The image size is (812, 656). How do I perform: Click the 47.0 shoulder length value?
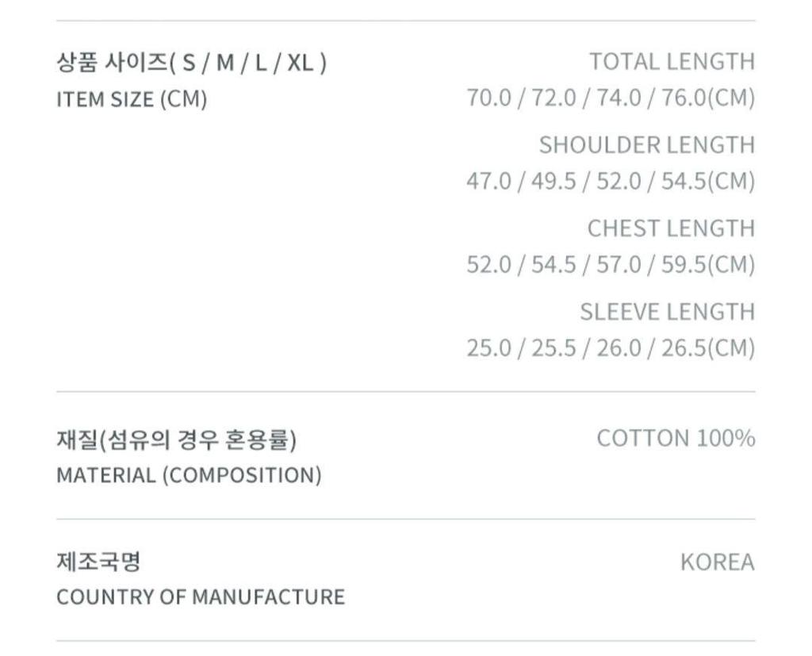tap(488, 182)
